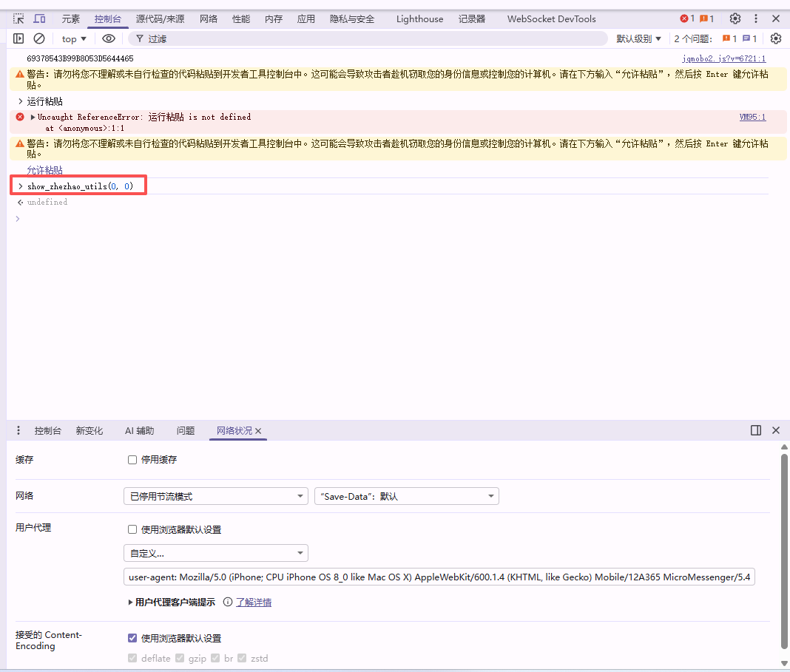The image size is (790, 672).
Task: Check 使用浏览器默认设置 under 用户代理
Action: tap(132, 529)
